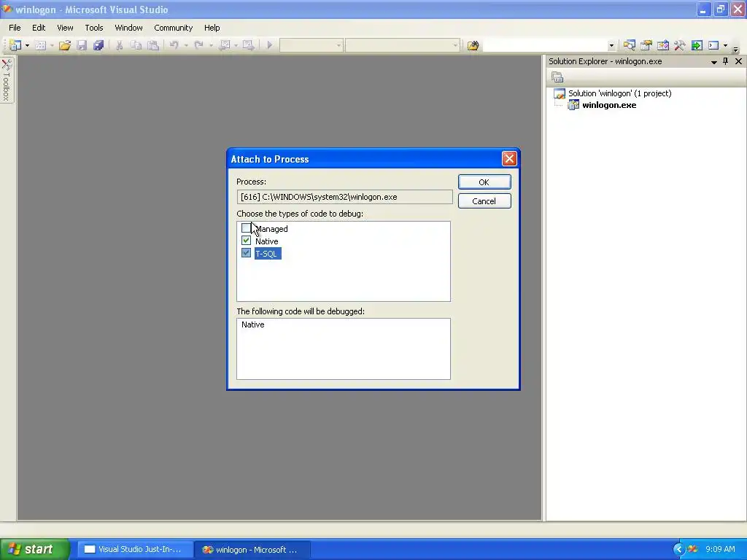
Task: Open the New Project dropdown arrow
Action: (x=27, y=46)
